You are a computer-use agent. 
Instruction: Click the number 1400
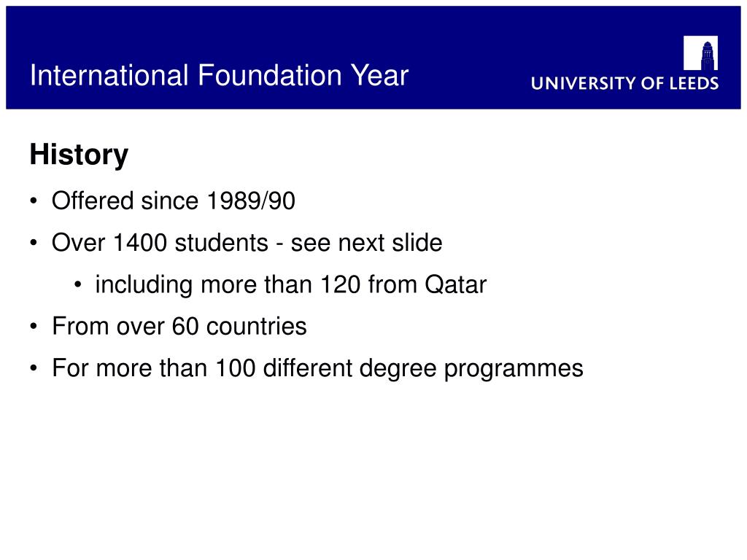point(140,242)
